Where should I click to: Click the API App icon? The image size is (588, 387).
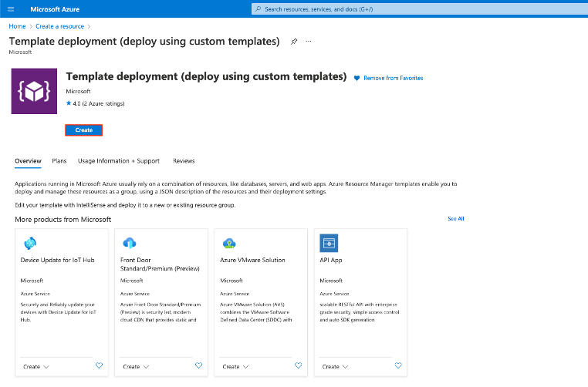click(329, 243)
